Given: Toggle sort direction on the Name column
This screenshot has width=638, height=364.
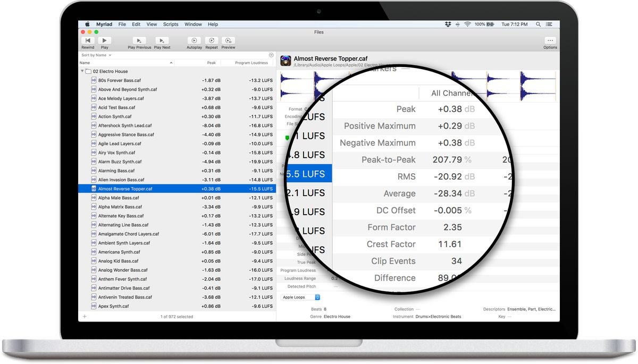Looking at the screenshot, I should tap(171, 64).
